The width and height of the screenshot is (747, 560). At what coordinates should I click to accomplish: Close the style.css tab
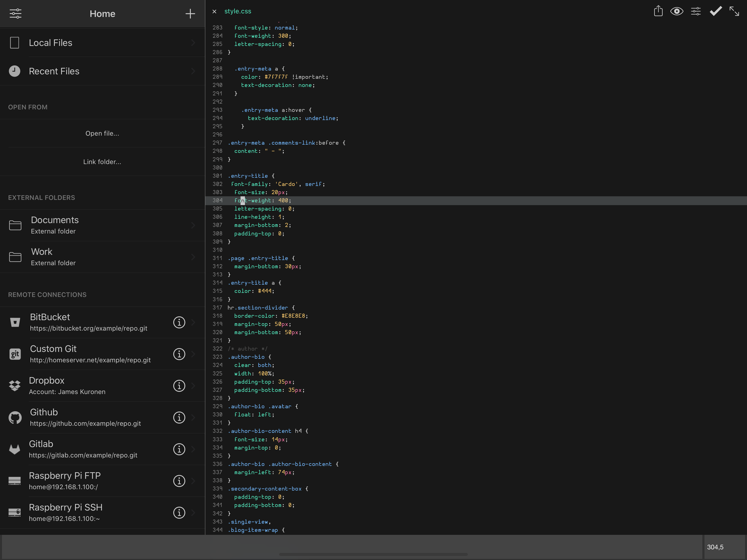coord(214,12)
